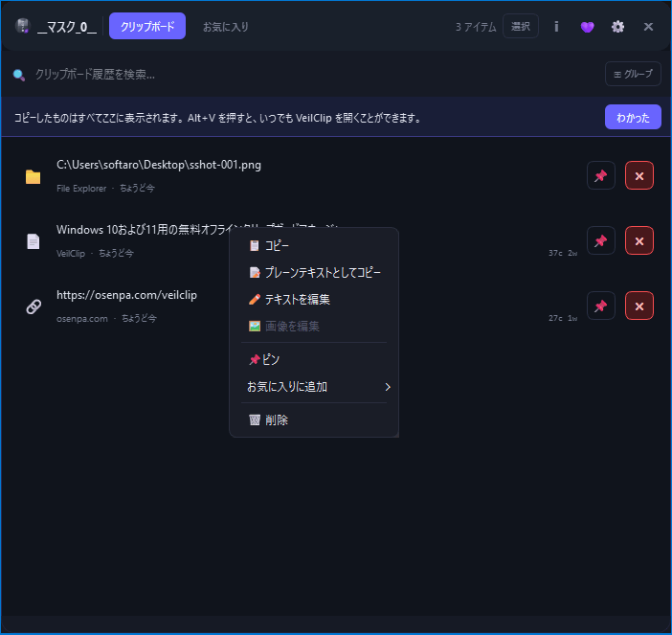
Task: Delete the osenpa.com link entry
Action: pyautogui.click(x=638, y=306)
